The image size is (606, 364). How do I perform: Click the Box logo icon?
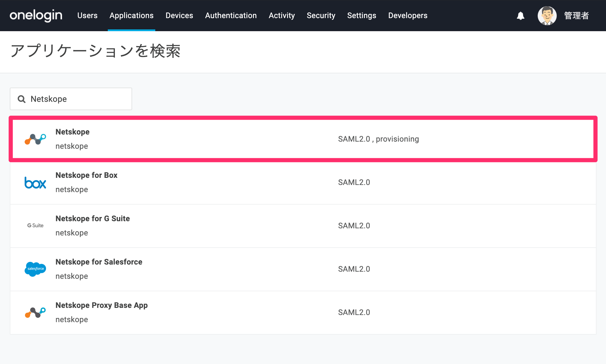pyautogui.click(x=35, y=183)
